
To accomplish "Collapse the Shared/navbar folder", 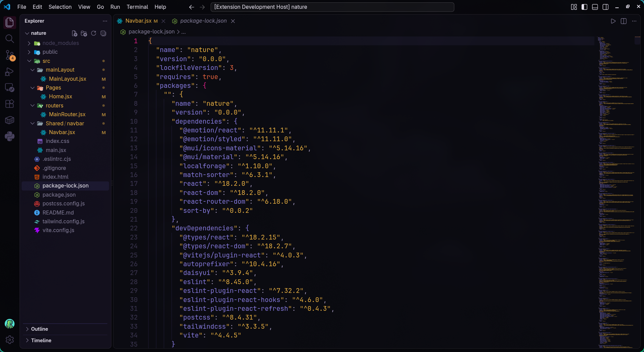I will click(x=32, y=124).
